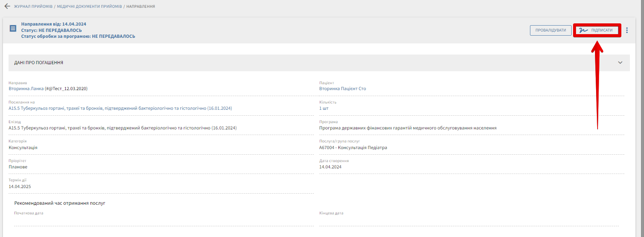
Task: Expand the ДАНІ ПРО ПОГАШЕННЯ chevron
Action: [x=620, y=63]
